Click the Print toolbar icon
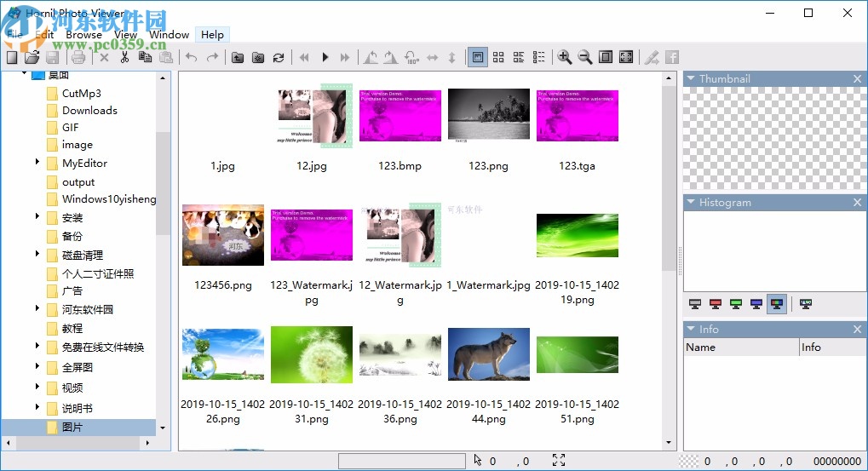The width and height of the screenshot is (868, 471). pos(78,57)
